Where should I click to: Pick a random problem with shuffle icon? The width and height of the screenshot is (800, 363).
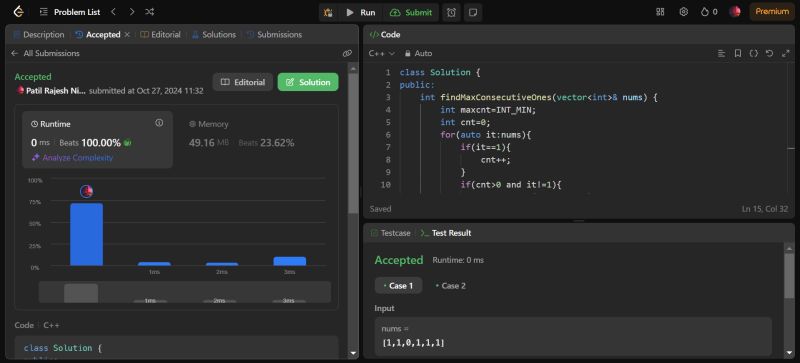point(149,12)
